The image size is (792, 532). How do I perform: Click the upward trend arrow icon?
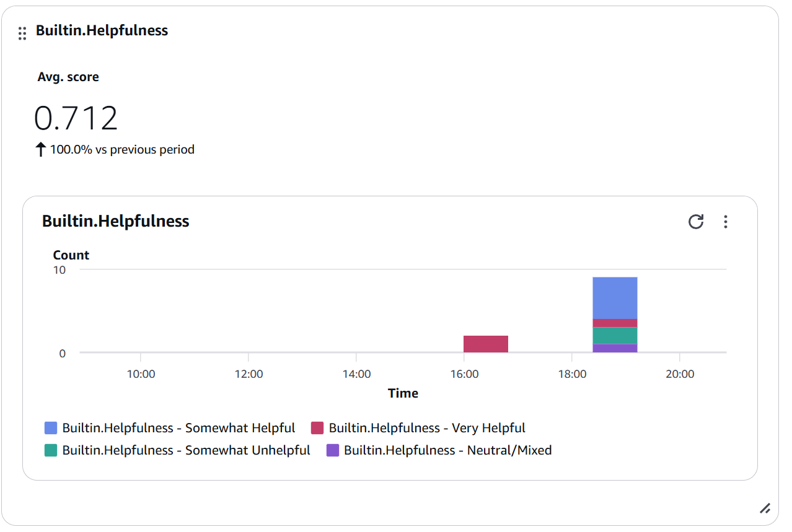point(40,149)
